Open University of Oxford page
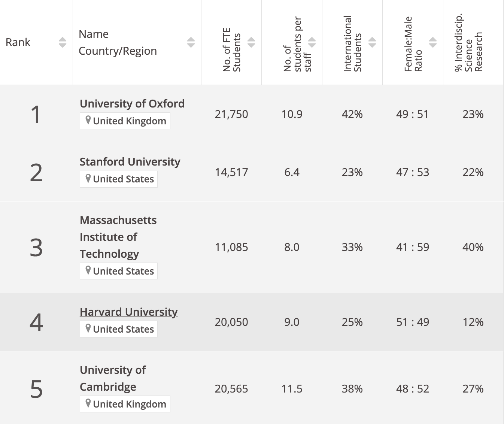This screenshot has height=424, width=504. click(132, 103)
